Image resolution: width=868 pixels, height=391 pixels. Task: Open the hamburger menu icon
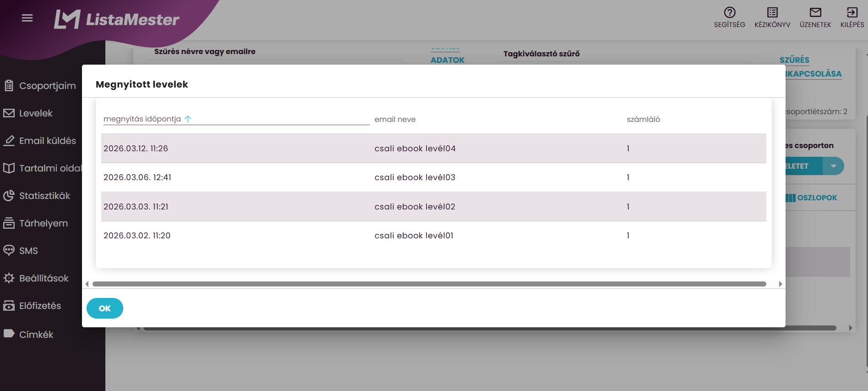(x=27, y=18)
